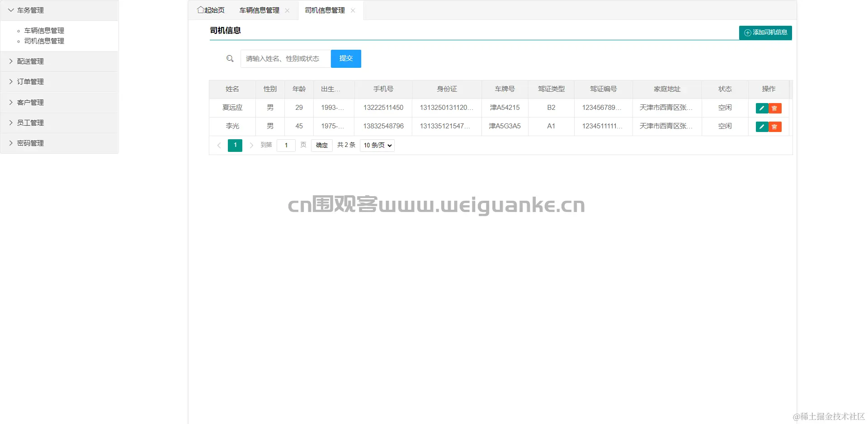Screen dimensions: 868x424
Task: Close the 车辆信息管理 tab
Action: 287,10
